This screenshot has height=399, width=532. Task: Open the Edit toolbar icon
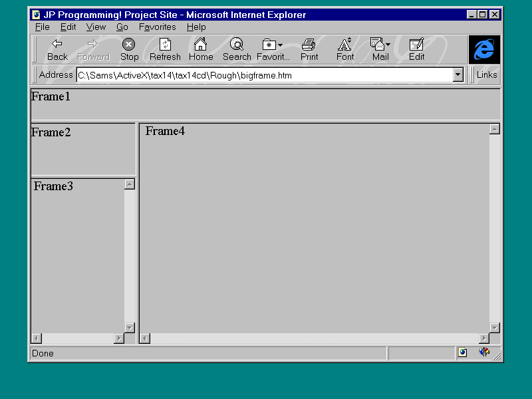[416, 45]
